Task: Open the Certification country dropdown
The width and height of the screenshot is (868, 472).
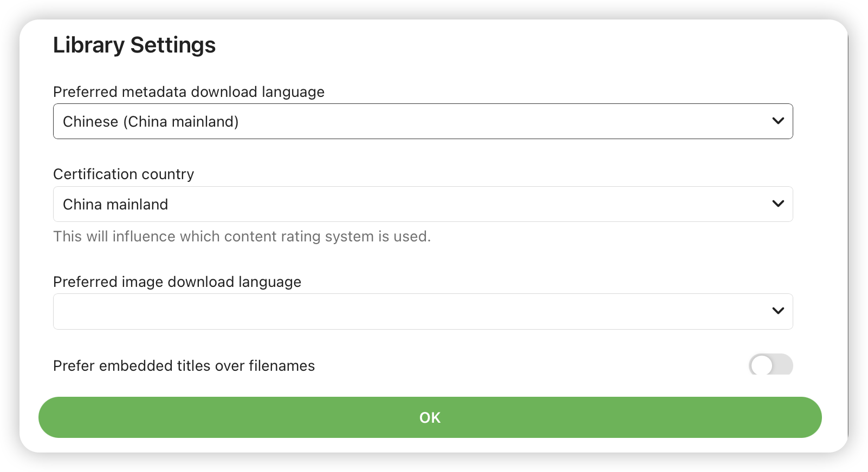Action: (423, 204)
